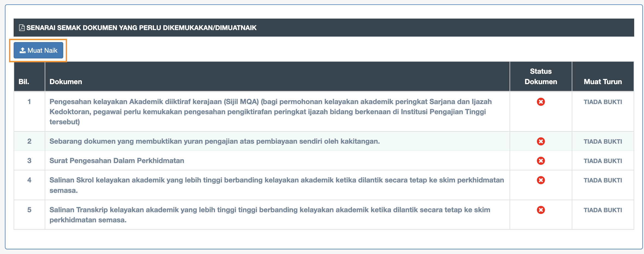The image size is (644, 254).
Task: Click the Muat Turun column header
Action: pyautogui.click(x=603, y=82)
